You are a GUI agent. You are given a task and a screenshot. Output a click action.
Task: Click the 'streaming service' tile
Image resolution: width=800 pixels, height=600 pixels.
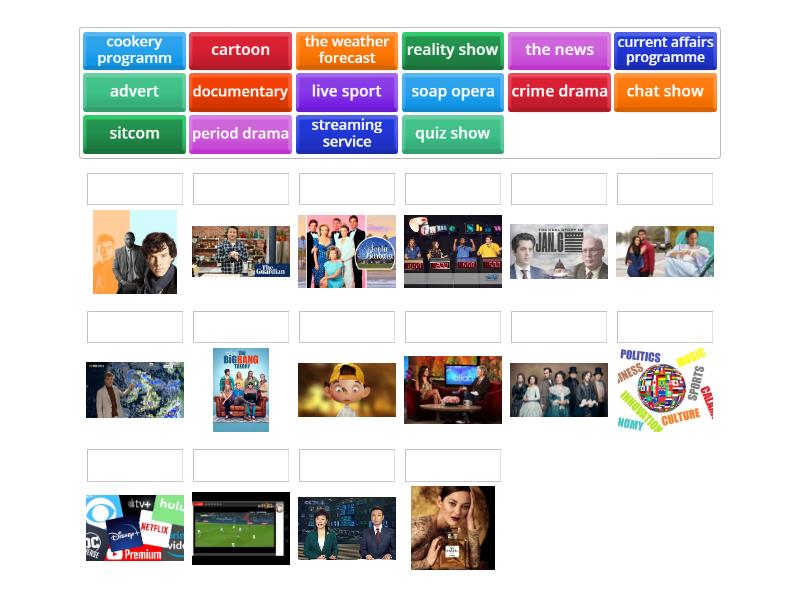pos(346,134)
